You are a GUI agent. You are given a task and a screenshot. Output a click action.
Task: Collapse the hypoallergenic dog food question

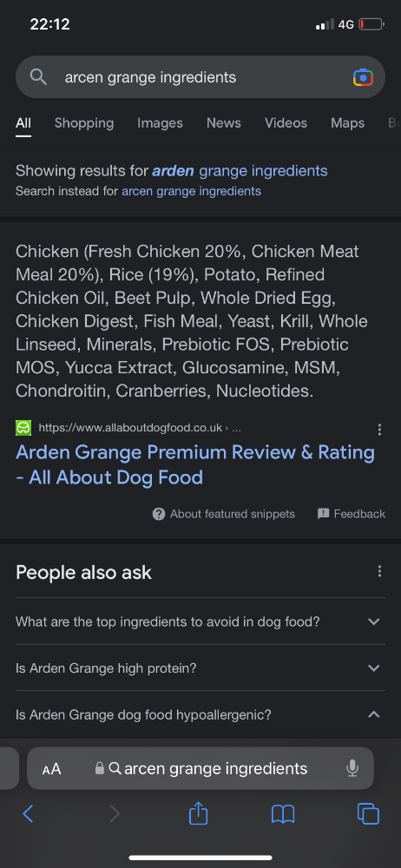pyautogui.click(x=200, y=714)
